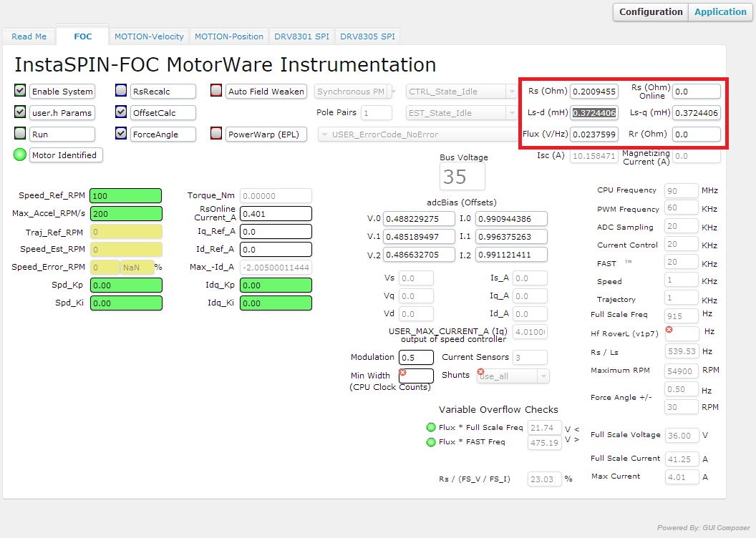
Task: Switch to the DRV8301 SPI tab
Action: (302, 36)
